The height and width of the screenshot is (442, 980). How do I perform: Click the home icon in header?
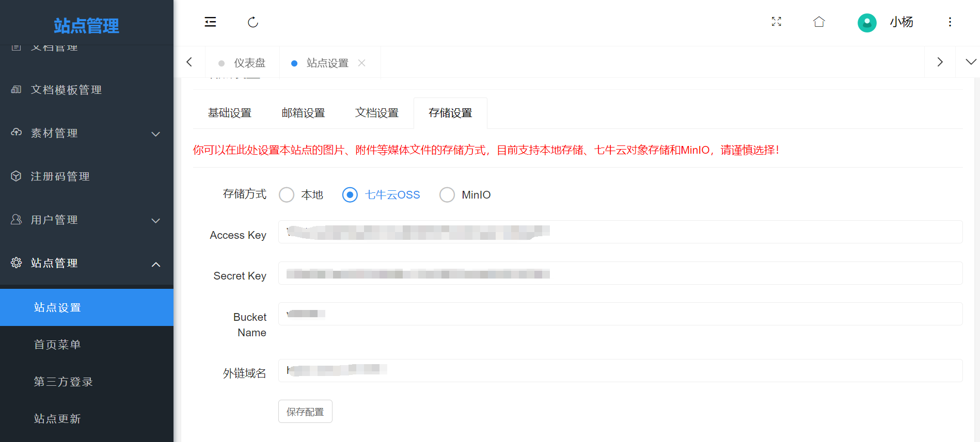[x=819, y=22]
